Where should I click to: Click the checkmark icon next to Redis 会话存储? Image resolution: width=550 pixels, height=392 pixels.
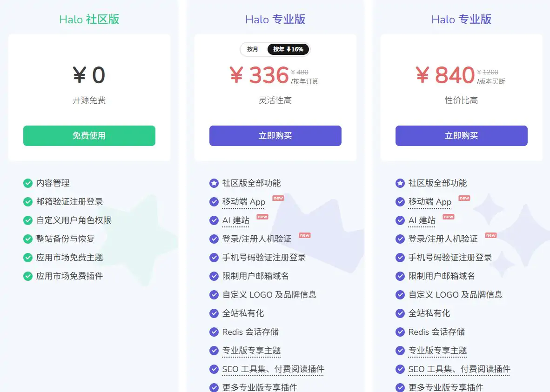tap(214, 332)
